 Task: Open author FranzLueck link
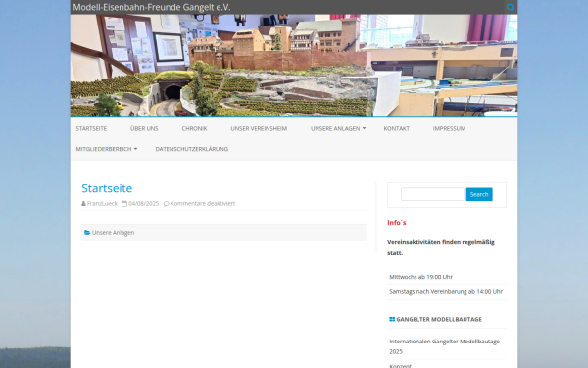pyautogui.click(x=102, y=204)
